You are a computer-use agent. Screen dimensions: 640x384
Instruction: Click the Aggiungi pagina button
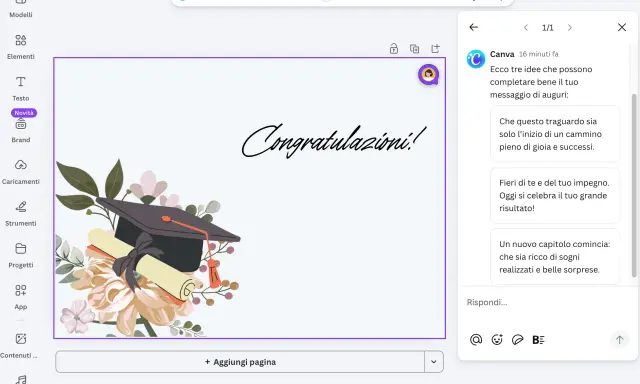pos(240,362)
